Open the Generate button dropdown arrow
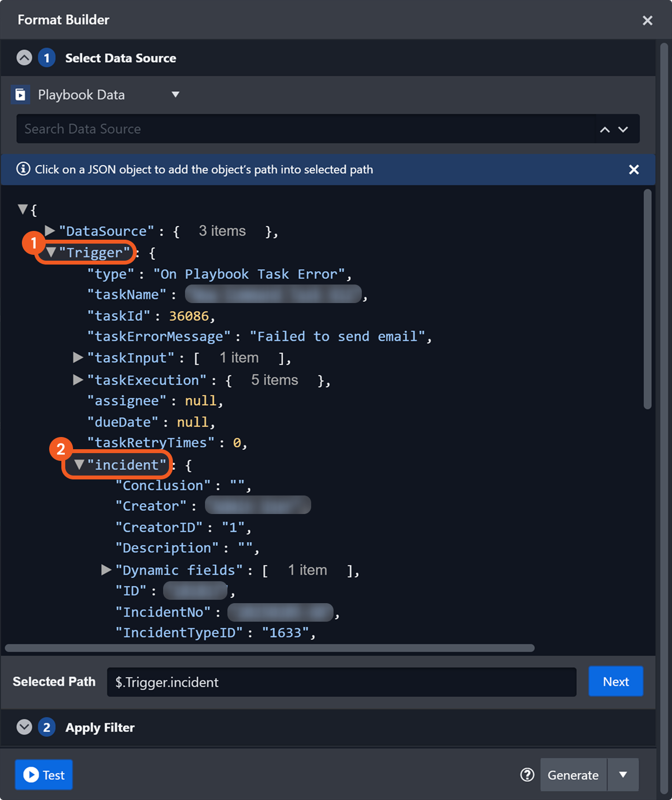 [623, 775]
